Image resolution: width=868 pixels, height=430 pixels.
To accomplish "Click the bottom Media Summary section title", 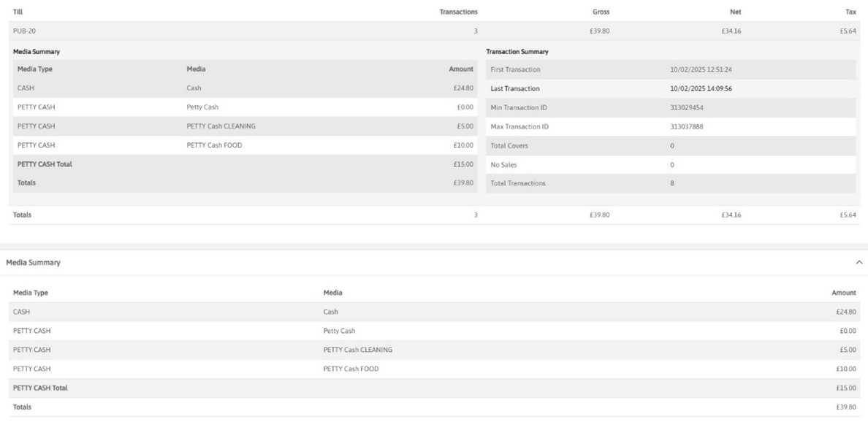I will click(34, 263).
